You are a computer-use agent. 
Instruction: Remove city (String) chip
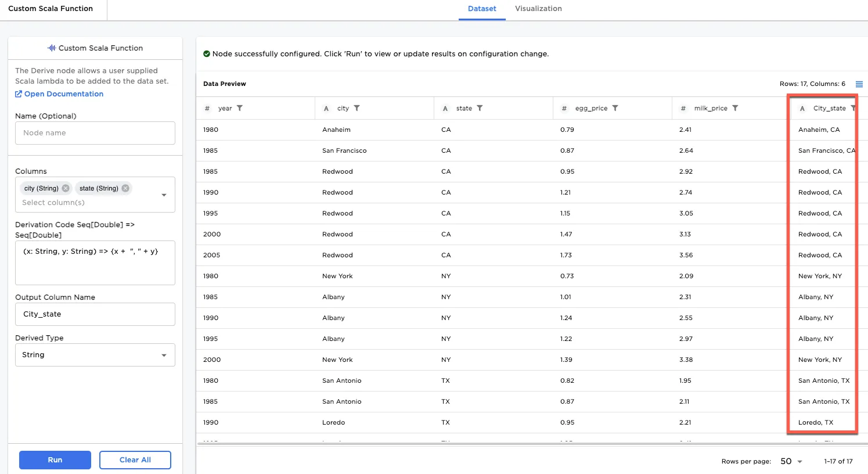tap(66, 188)
